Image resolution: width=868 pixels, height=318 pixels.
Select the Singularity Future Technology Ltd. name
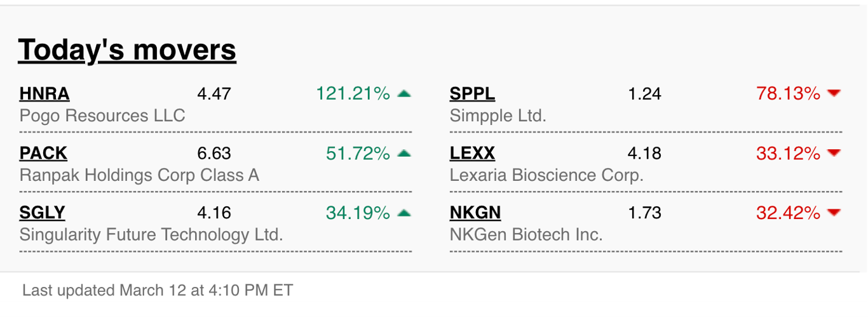tap(151, 235)
